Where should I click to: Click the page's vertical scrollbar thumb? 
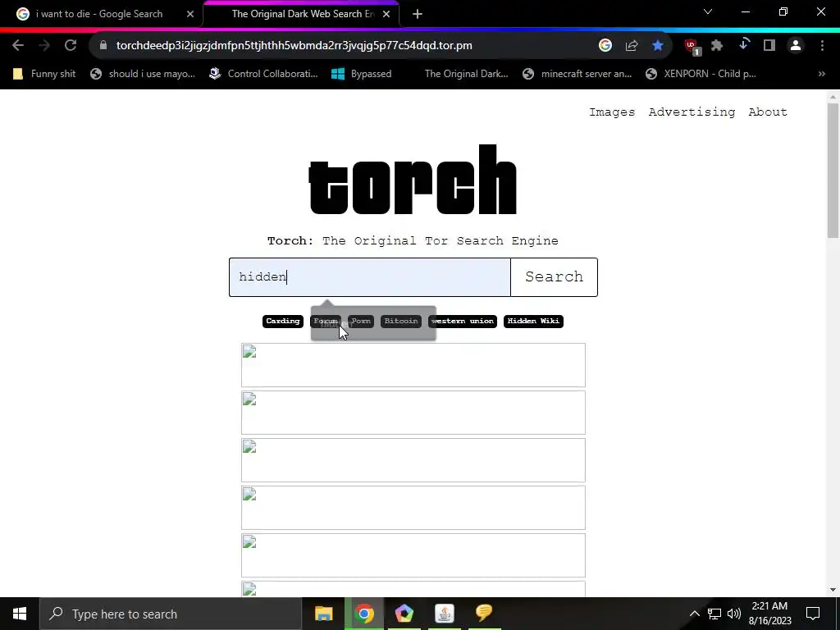click(x=833, y=170)
